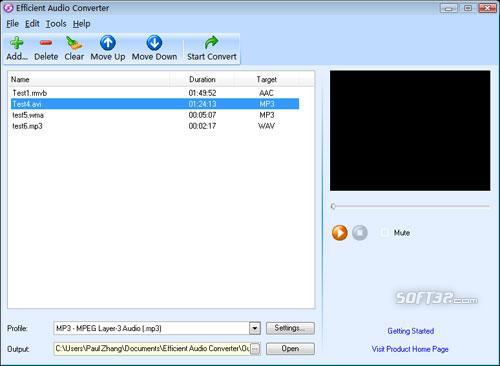Image resolution: width=500 pixels, height=366 pixels.
Task: Click the black video preview area
Action: point(410,130)
